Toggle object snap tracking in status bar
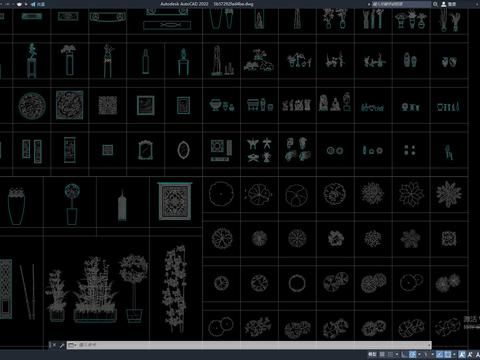The image size is (480, 360). click(x=440, y=354)
